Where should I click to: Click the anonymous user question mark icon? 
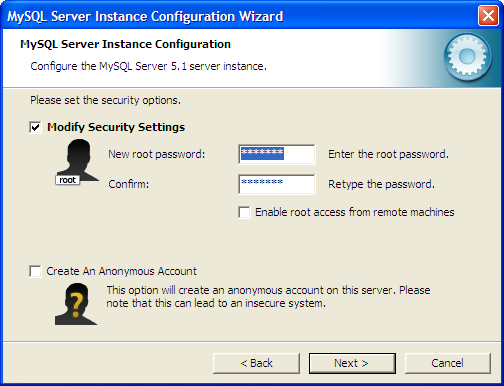(x=76, y=304)
